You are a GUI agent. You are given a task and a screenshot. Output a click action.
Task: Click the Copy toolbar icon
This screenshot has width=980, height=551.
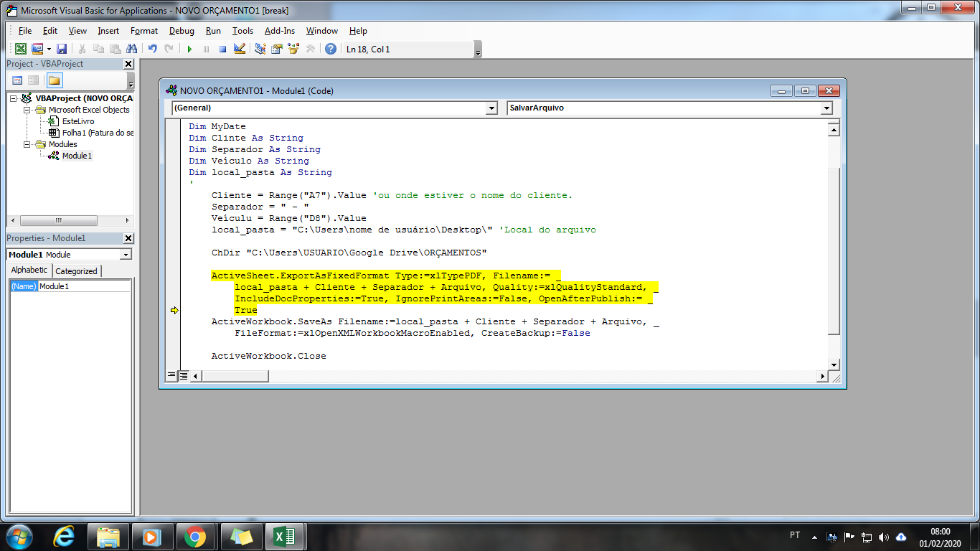98,49
